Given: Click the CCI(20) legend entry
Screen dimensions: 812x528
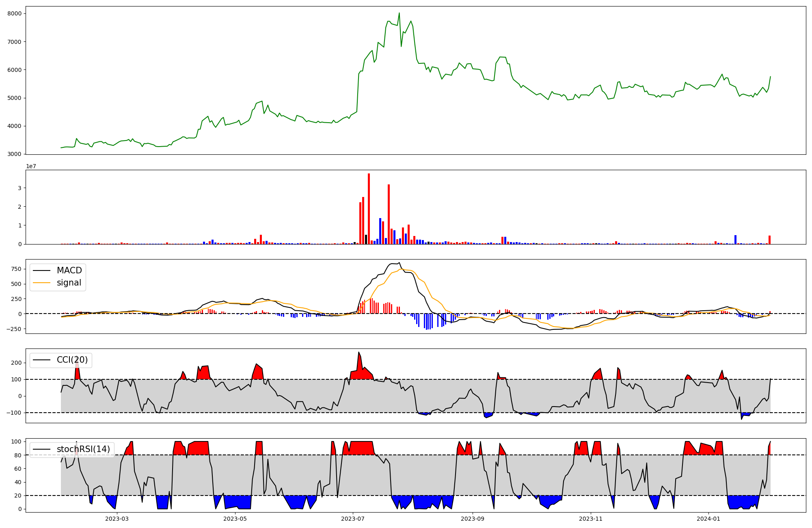Looking at the screenshot, I should (72, 360).
